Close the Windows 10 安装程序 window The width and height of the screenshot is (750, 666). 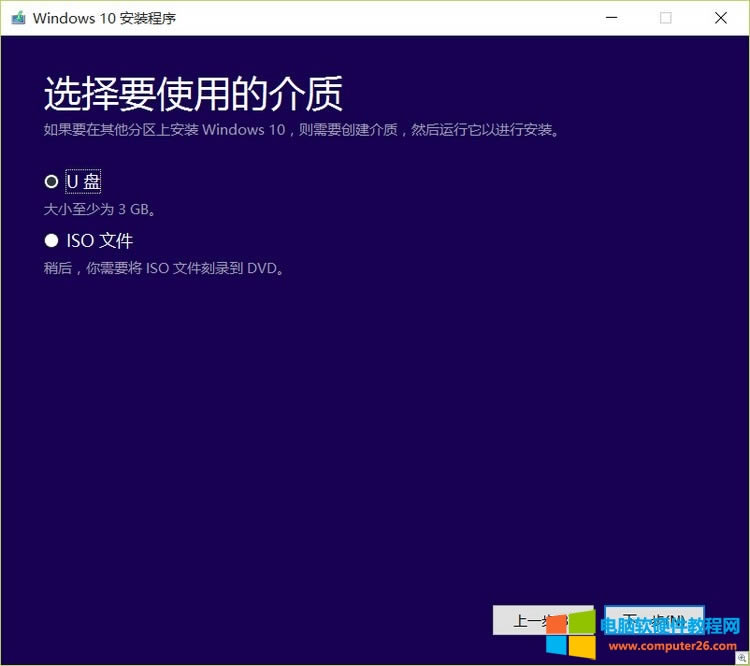(720, 18)
